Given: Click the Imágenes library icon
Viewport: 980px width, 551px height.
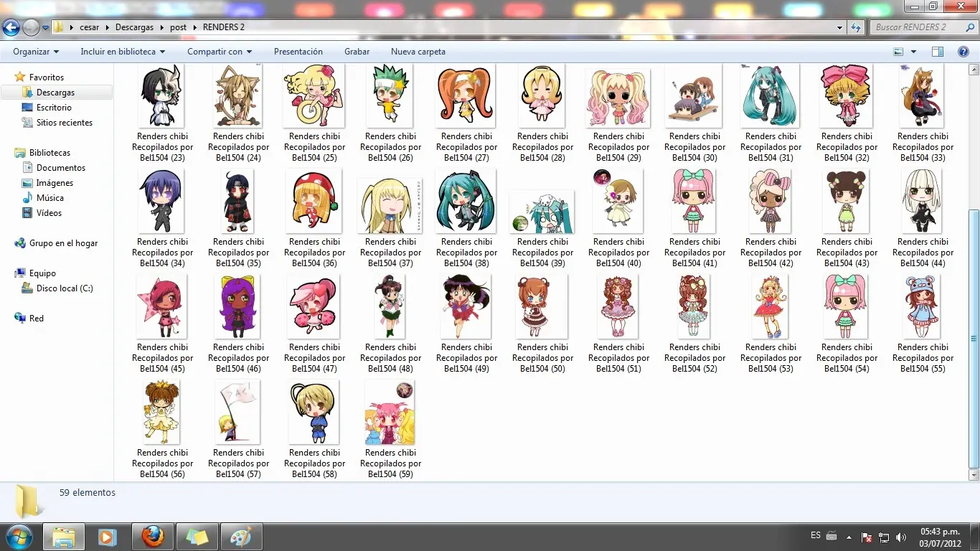Looking at the screenshot, I should tap(27, 182).
